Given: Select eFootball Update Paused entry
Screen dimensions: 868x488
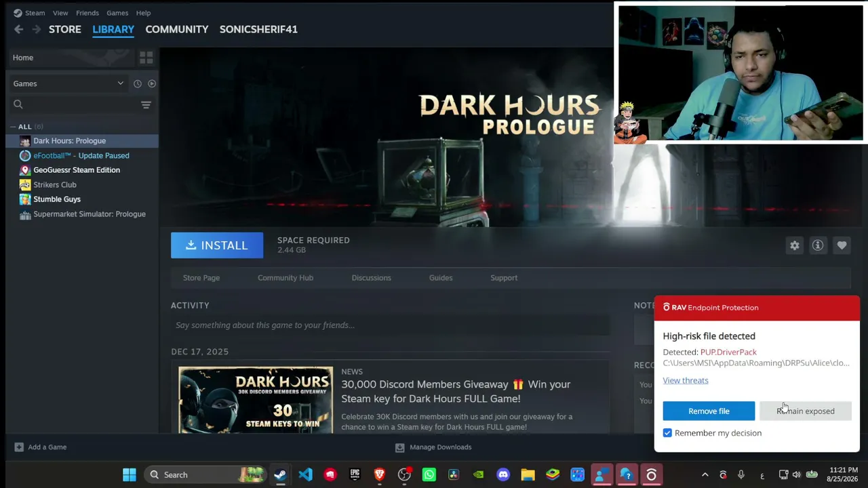Looking at the screenshot, I should point(82,156).
